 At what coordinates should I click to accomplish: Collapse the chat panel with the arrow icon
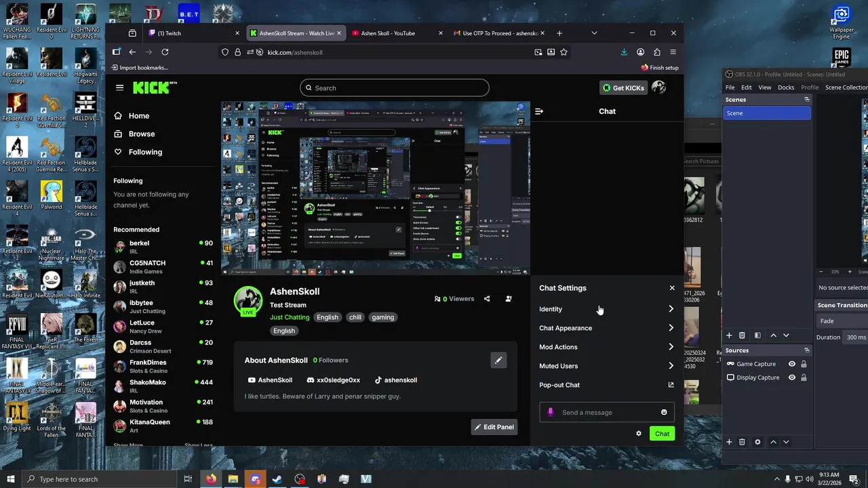pos(539,111)
